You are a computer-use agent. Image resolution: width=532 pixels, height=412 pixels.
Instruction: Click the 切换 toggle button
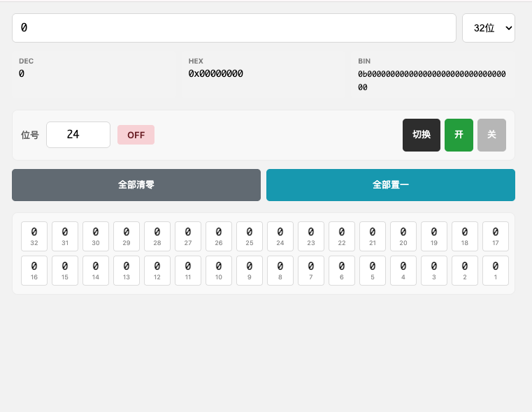(x=422, y=135)
